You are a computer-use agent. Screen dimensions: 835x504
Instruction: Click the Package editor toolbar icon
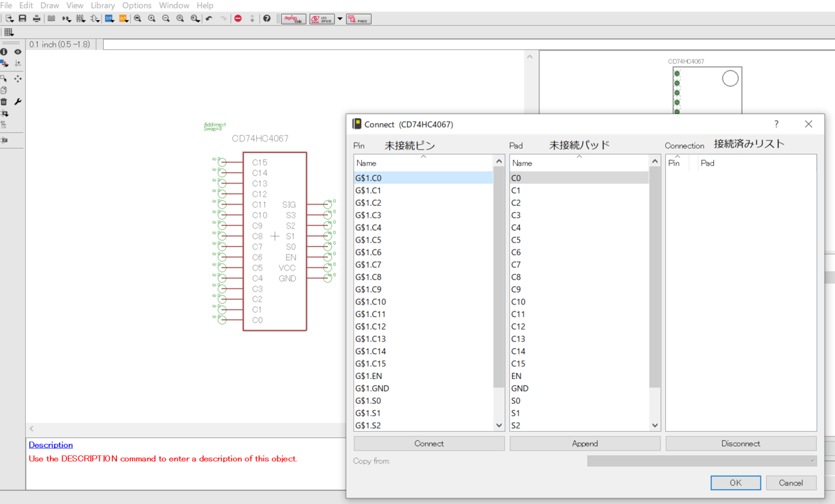point(80,19)
